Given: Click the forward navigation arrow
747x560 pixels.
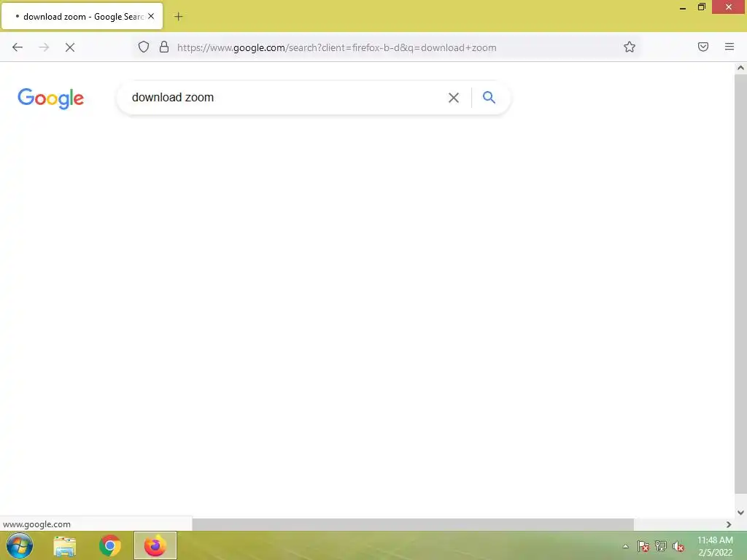Looking at the screenshot, I should pos(44,47).
